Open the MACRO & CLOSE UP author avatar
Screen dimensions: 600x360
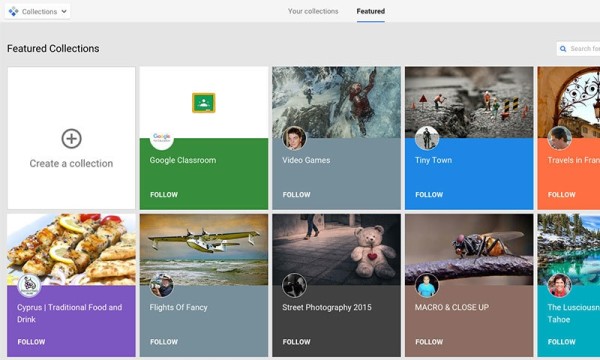(x=427, y=285)
